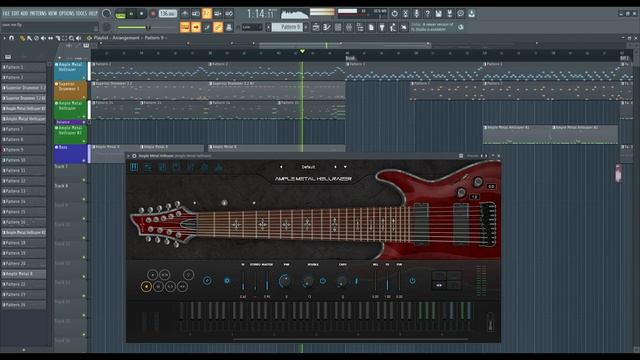This screenshot has height=360, width=640.
Task: Click the highlighted chain-link icon
Action: [218, 27]
